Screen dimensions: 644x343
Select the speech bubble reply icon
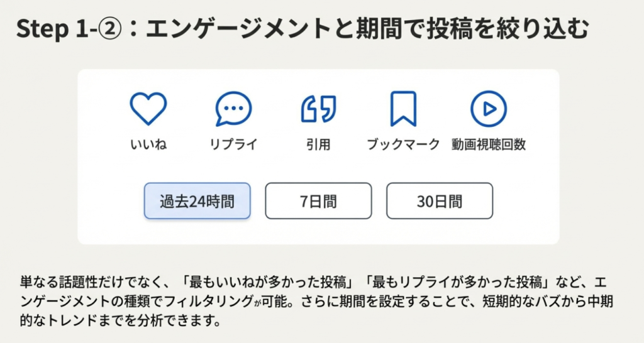point(233,109)
